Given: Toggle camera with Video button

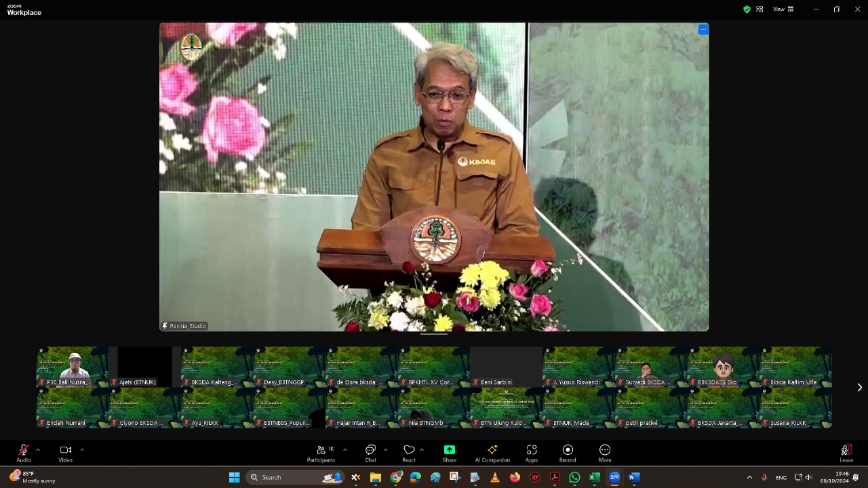Looking at the screenshot, I should pos(65,453).
